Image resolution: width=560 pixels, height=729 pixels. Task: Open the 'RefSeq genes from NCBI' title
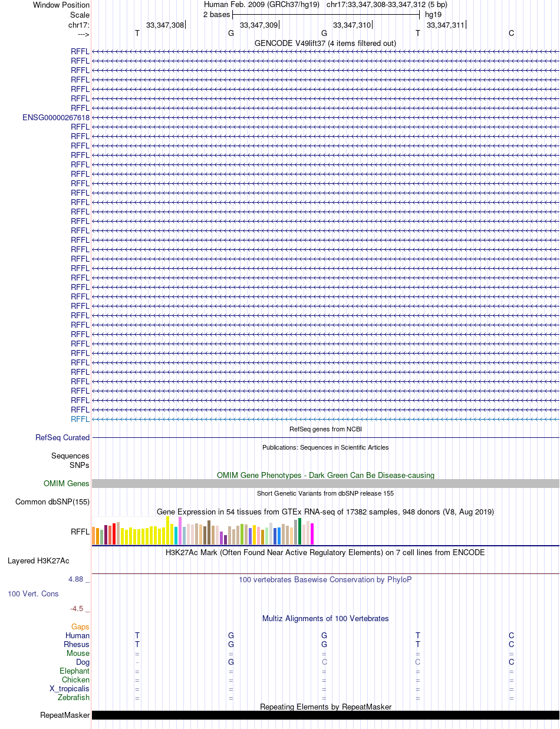click(x=325, y=429)
